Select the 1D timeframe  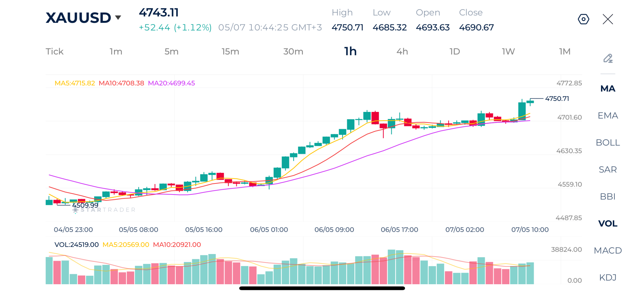coord(455,51)
